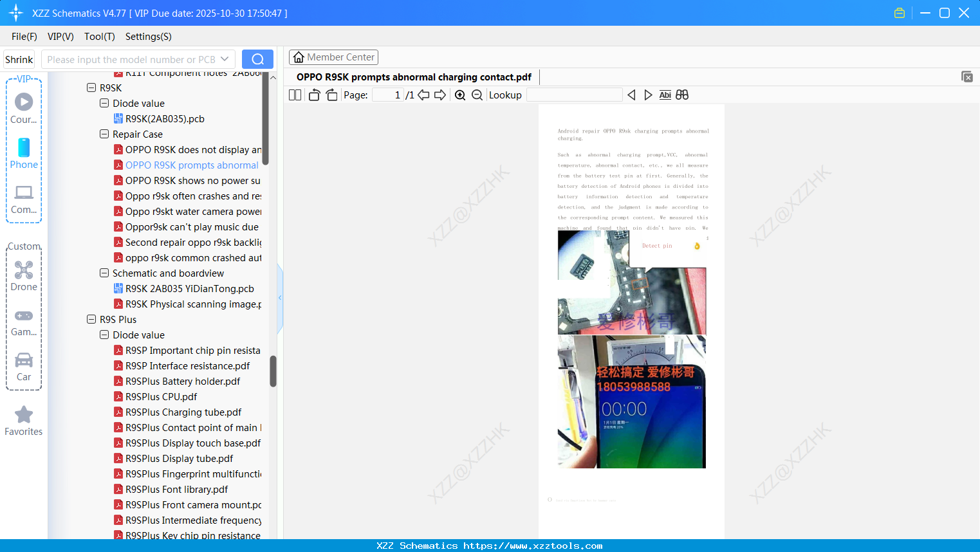Open OPPO R9SK shows no power PDF
Viewport: 980px width, 552px height.
187,180
